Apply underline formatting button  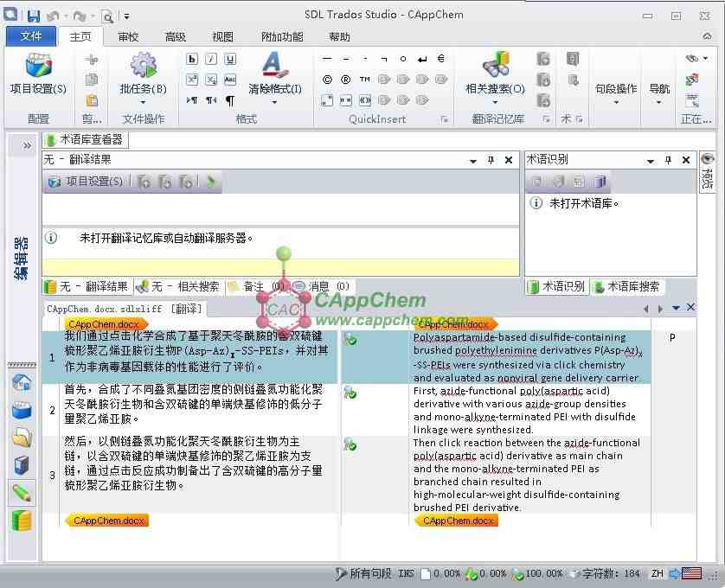[x=230, y=59]
